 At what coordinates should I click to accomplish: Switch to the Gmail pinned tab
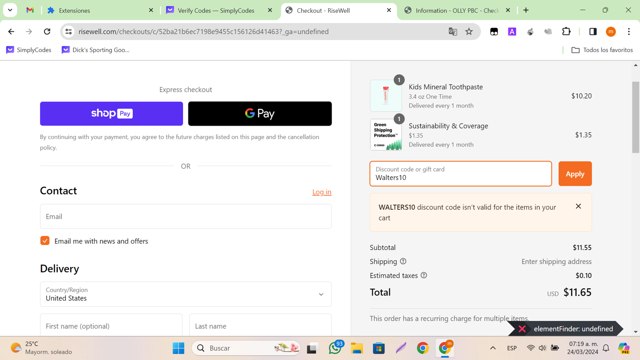pos(30,10)
